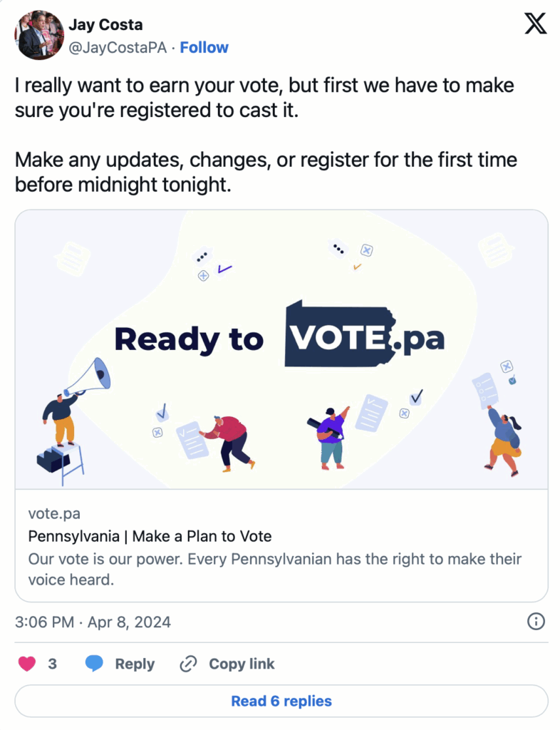Follow the @JayCostaPA account
Image resolution: width=560 pixels, height=730 pixels.
point(204,48)
